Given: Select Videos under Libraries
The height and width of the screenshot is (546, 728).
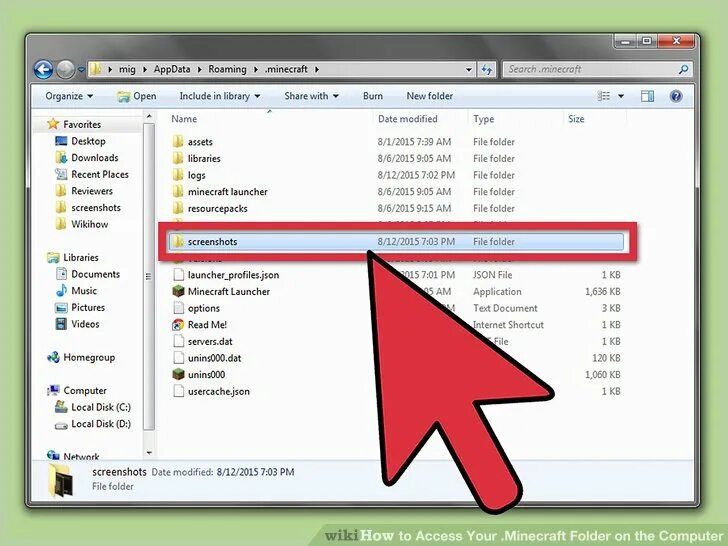Looking at the screenshot, I should coord(85,324).
